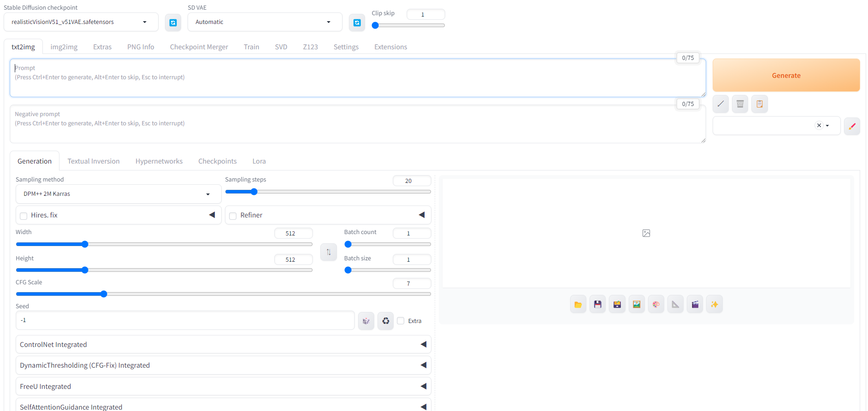Switch to the Extras tab

tap(102, 47)
